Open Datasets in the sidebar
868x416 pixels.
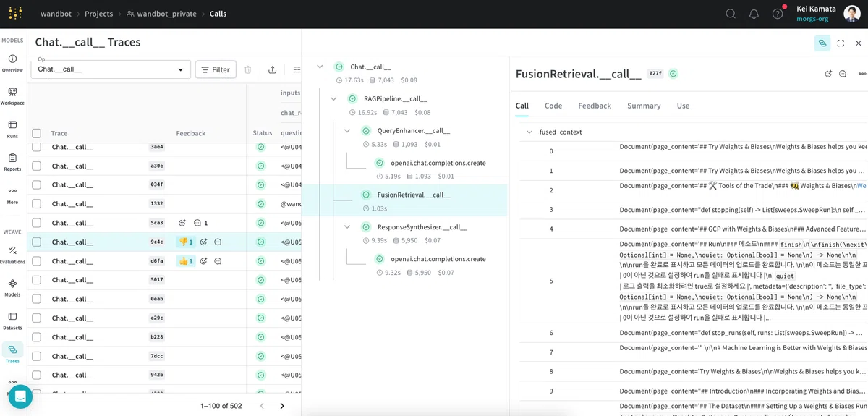(x=12, y=321)
